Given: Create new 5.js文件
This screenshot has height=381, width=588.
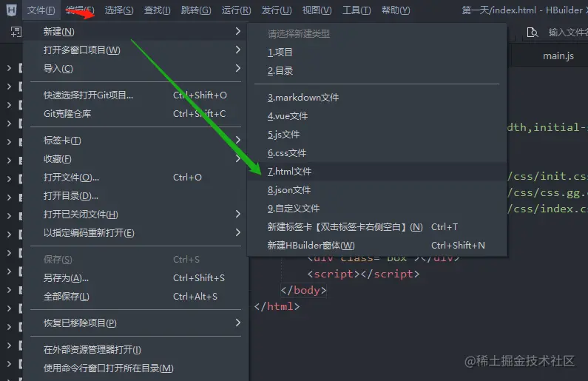Looking at the screenshot, I should point(377,134).
